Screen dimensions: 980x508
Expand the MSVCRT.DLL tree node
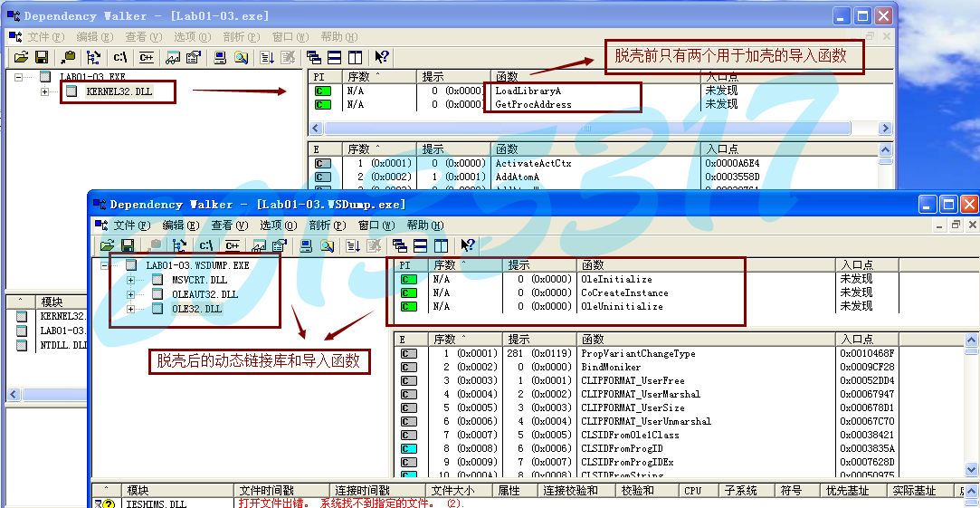pos(131,280)
